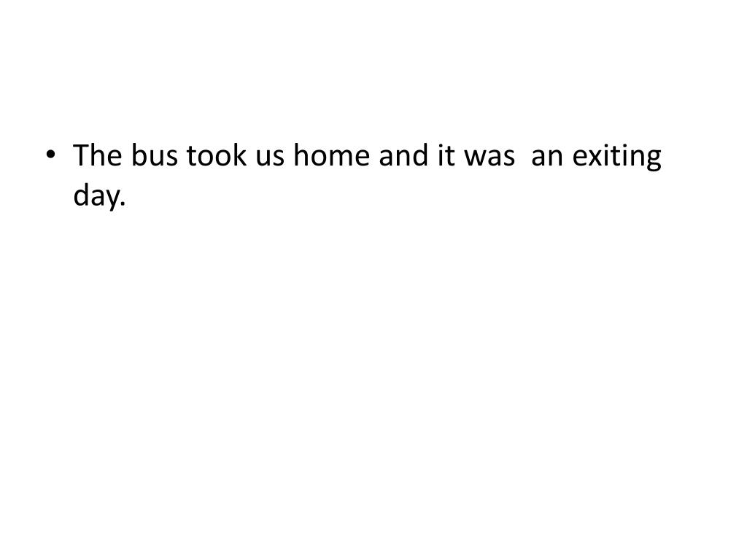
Task: Click the word "us" after "took"
Action: (271, 157)
